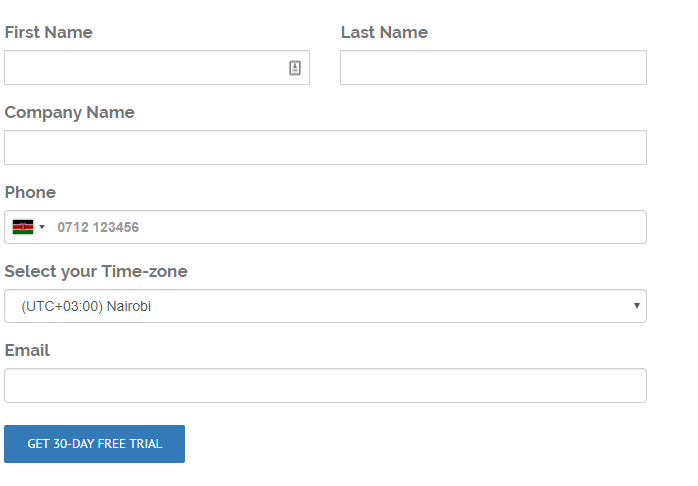
Task: Click the autofill contact icon in First Name
Action: 295,68
